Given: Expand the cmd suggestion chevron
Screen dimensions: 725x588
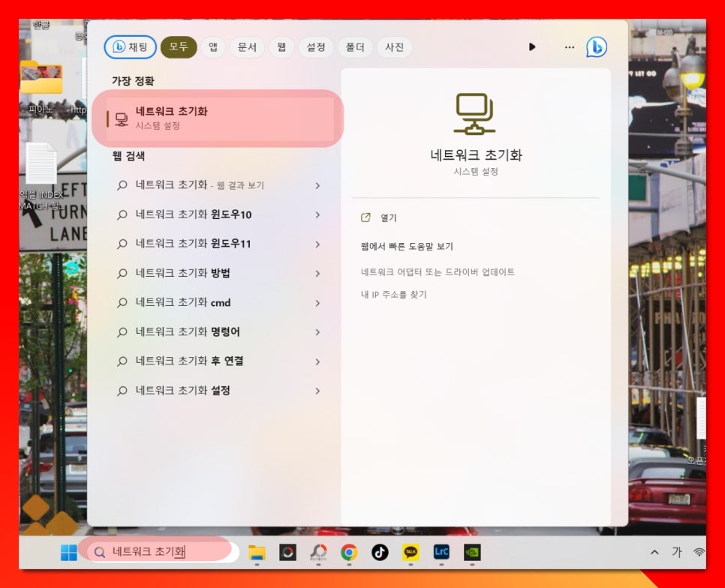Looking at the screenshot, I should coord(317,303).
